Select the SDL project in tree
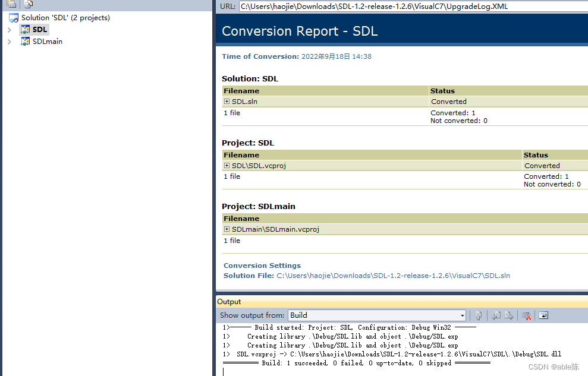588x376 pixels. click(x=40, y=30)
